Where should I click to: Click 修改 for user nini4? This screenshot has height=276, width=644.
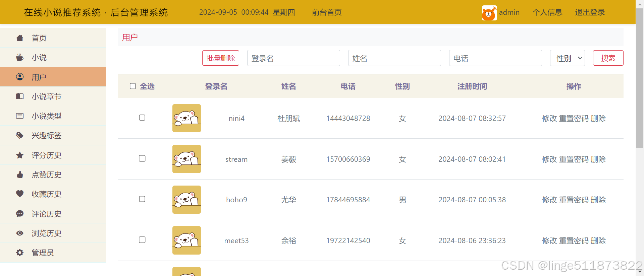[x=549, y=118]
